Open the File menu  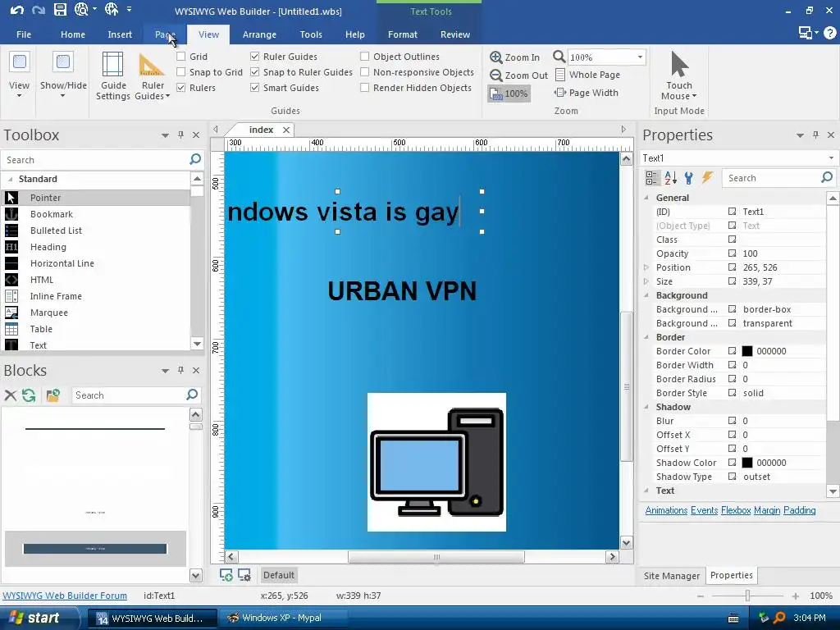point(24,34)
